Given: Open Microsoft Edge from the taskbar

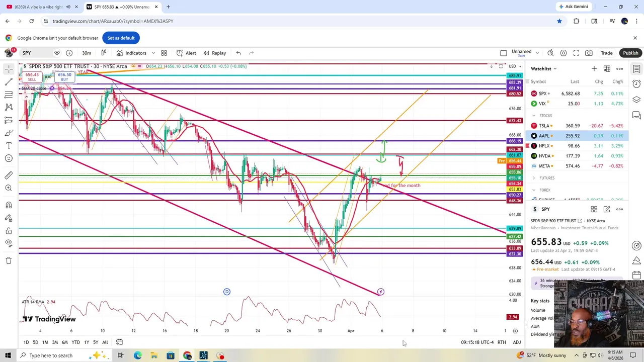Looking at the screenshot, I should click(137, 355).
